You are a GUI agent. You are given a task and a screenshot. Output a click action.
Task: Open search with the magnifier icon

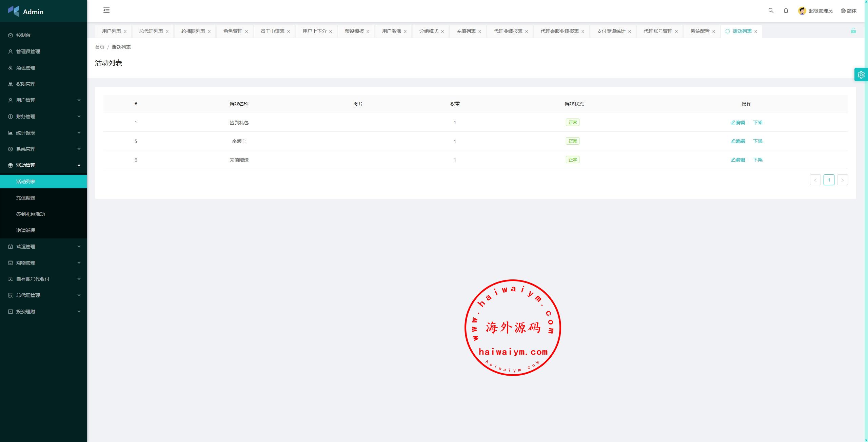point(771,10)
